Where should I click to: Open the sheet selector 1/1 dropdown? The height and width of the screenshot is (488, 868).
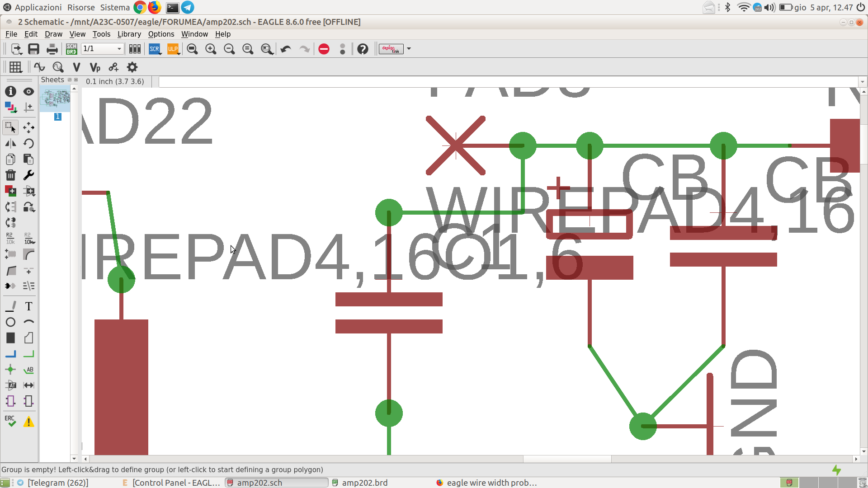point(103,49)
